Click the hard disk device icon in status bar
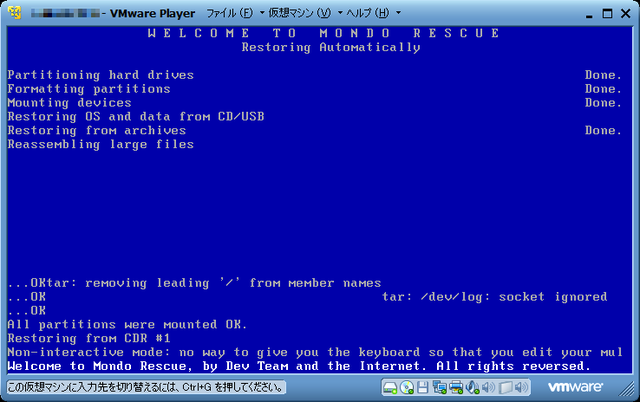Image resolution: width=640 pixels, height=402 pixels. tap(390, 387)
